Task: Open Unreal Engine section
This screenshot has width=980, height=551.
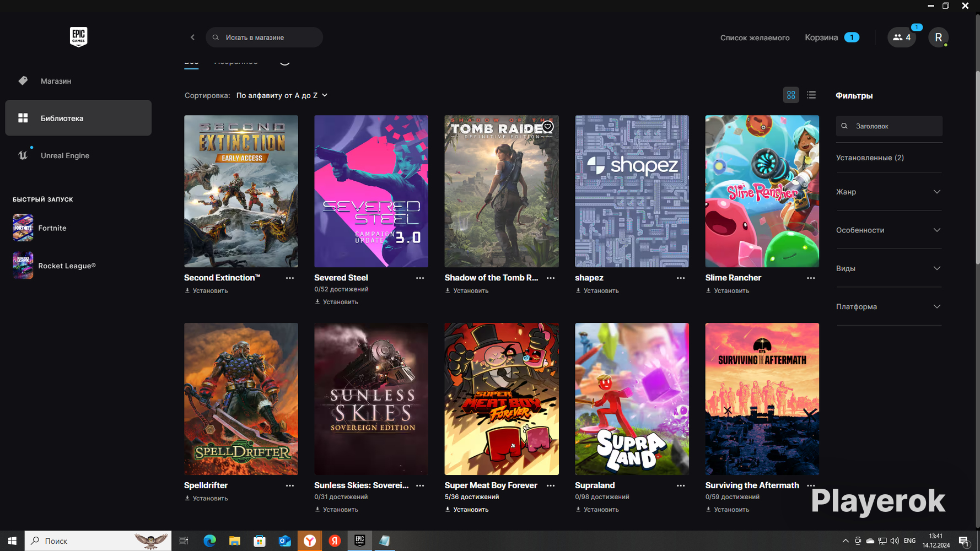Action: (x=78, y=155)
